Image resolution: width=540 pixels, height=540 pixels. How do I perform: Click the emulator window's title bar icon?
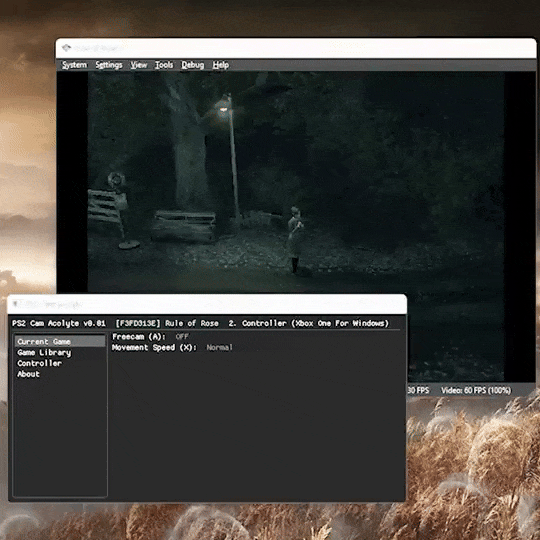click(x=66, y=48)
